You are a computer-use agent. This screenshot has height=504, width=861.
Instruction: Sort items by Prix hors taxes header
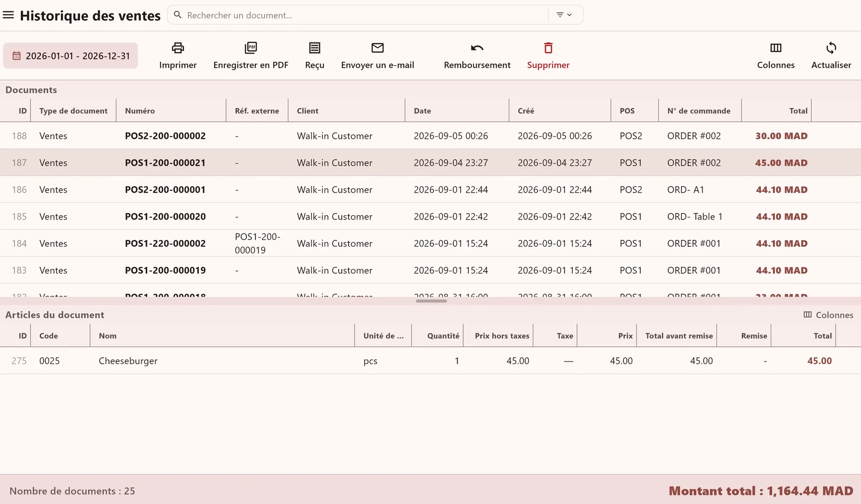coord(502,336)
